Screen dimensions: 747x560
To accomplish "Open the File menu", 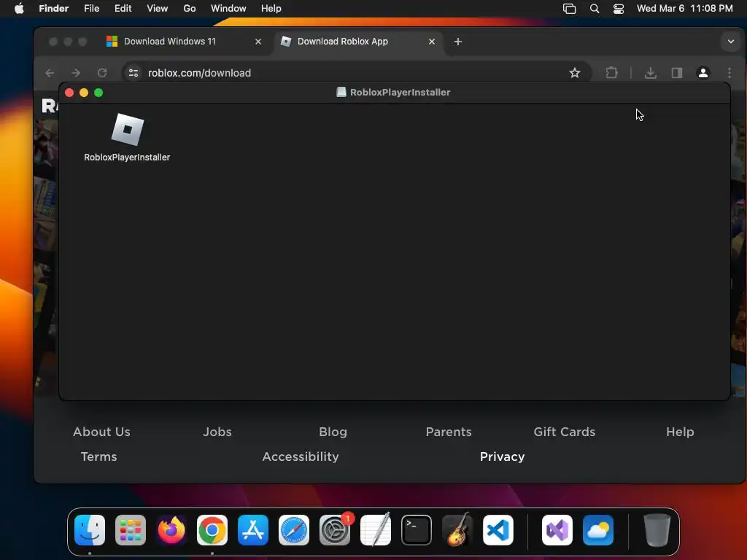I will [91, 8].
